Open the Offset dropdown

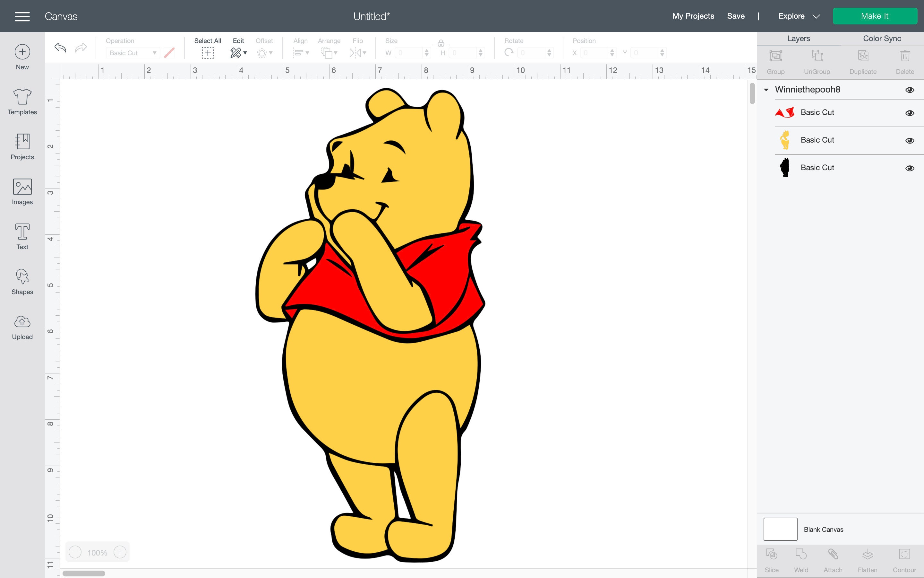coord(265,53)
